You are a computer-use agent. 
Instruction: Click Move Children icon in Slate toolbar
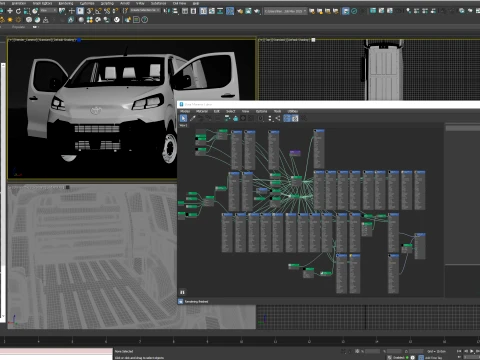click(x=227, y=118)
